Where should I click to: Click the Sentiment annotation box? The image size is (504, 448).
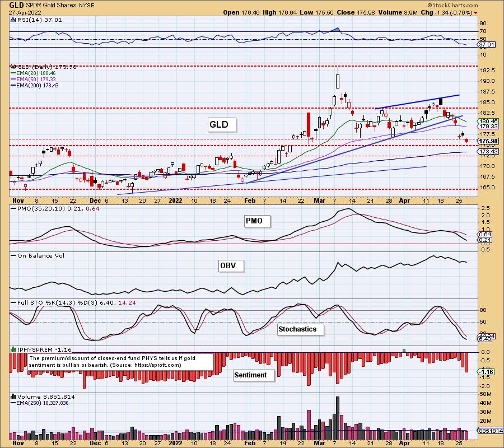[x=254, y=375]
